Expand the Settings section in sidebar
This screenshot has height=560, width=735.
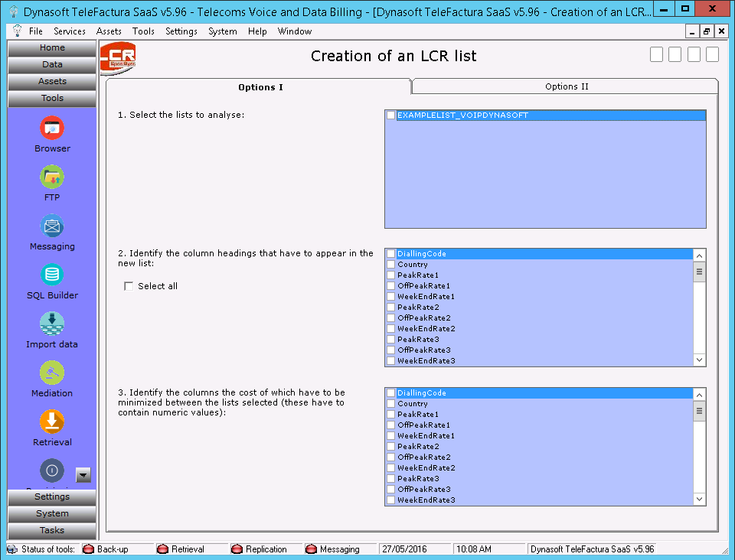pos(52,497)
